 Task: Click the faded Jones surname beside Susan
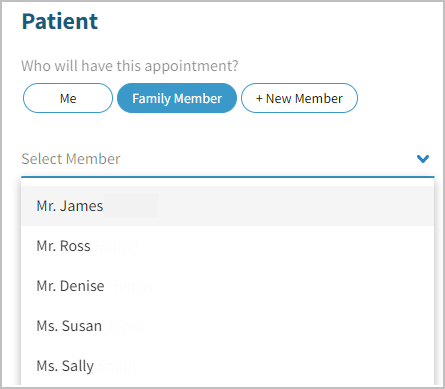pos(126,326)
